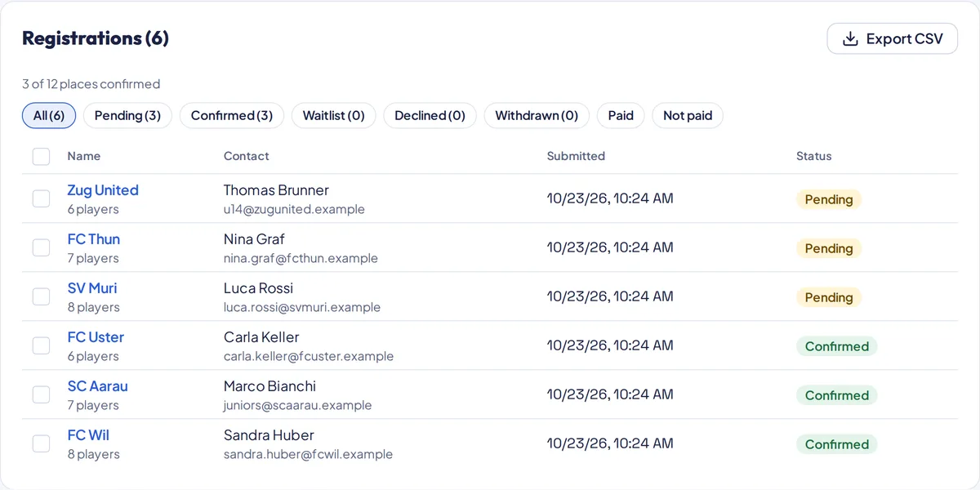Click the email nina.graf@fcthun.example
980x490 pixels.
click(301, 258)
